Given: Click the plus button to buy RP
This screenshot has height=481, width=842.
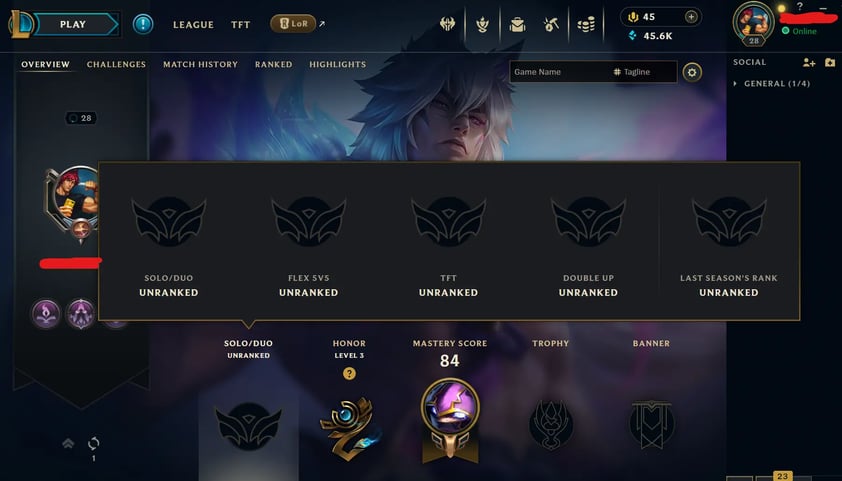Looking at the screenshot, I should pyautogui.click(x=691, y=17).
